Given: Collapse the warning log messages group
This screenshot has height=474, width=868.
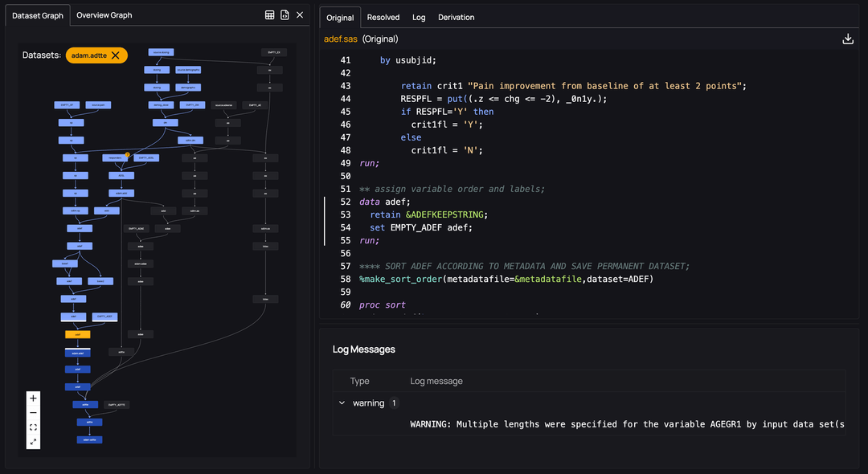Looking at the screenshot, I should 341,402.
